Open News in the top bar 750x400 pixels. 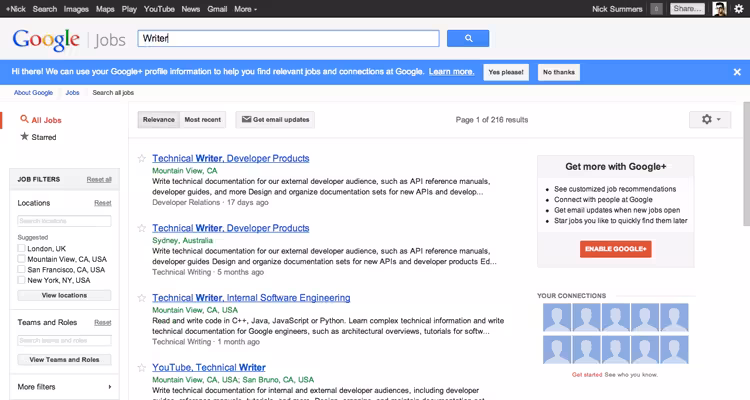tap(190, 9)
